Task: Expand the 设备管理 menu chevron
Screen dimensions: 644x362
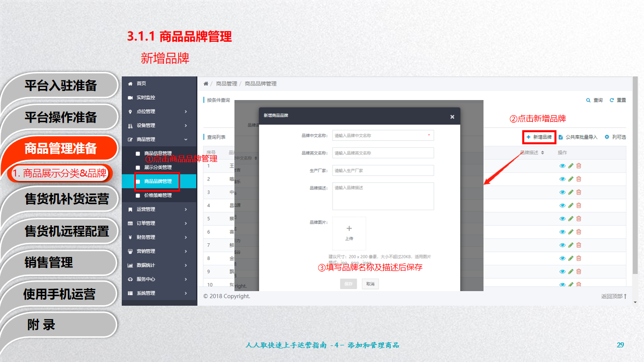Action: tap(186, 126)
